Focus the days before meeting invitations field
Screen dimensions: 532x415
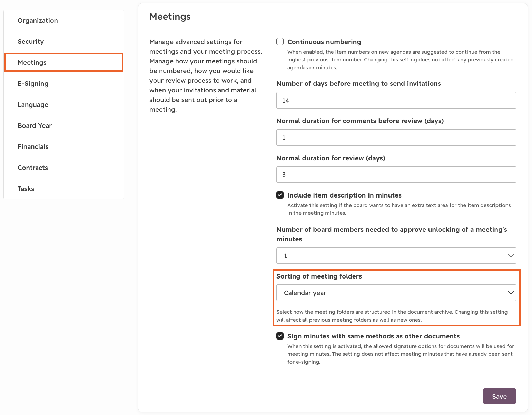pyautogui.click(x=396, y=100)
